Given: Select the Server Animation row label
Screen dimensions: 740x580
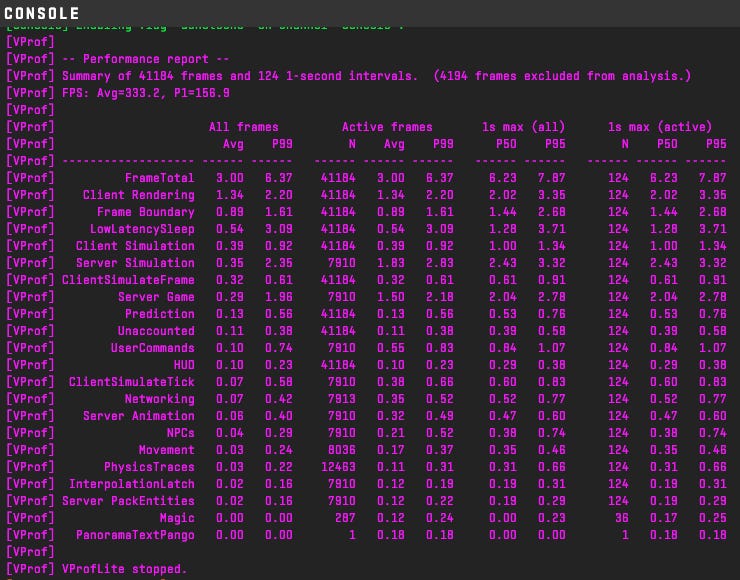Looking at the screenshot, I should (139, 416).
